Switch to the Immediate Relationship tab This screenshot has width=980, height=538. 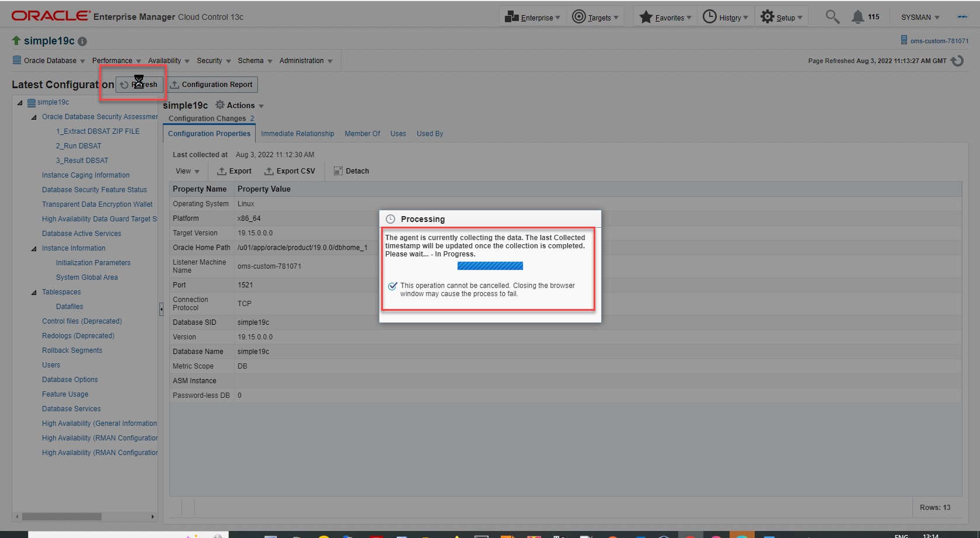298,134
